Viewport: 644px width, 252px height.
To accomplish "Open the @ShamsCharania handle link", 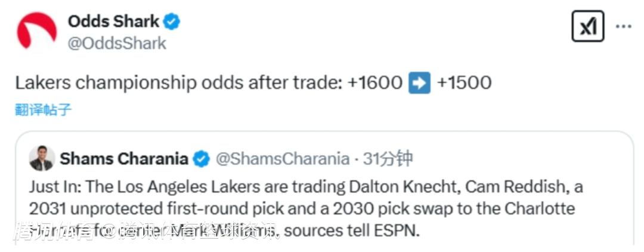I will click(282, 159).
